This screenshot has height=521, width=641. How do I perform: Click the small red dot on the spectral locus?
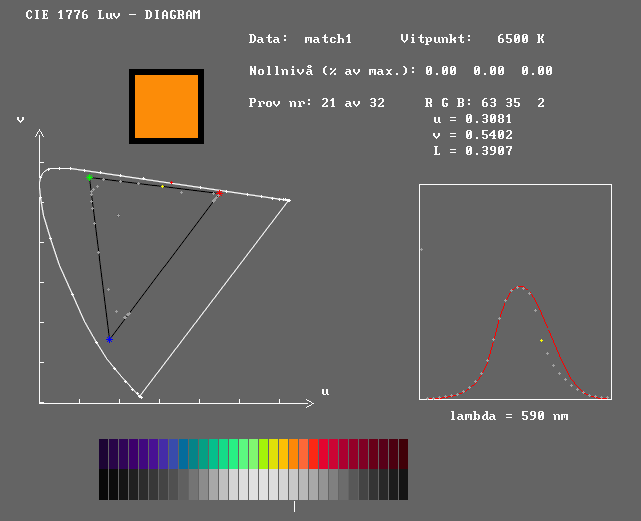click(171, 182)
